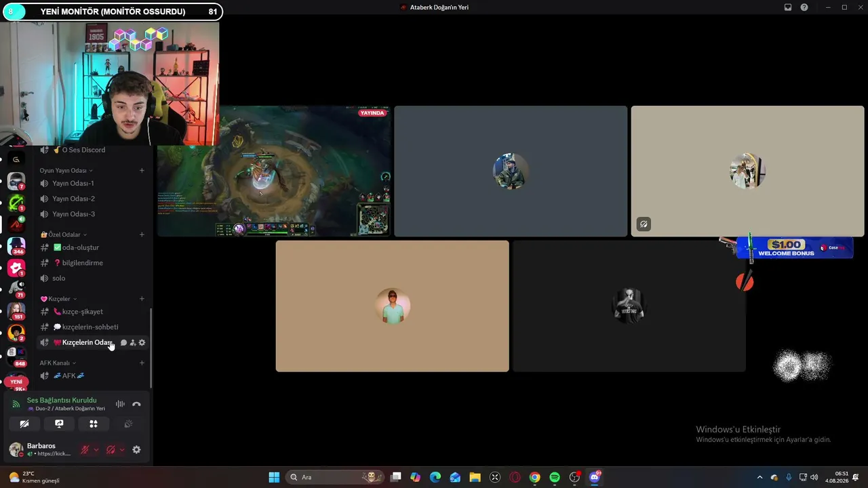
Task: Collapse the Oyun Yayın Odası category
Action: (66, 171)
